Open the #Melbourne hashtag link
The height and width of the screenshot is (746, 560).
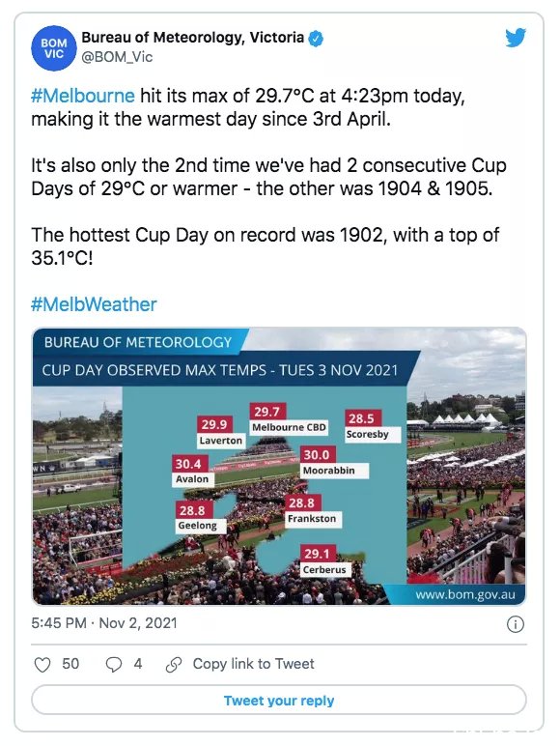click(83, 96)
